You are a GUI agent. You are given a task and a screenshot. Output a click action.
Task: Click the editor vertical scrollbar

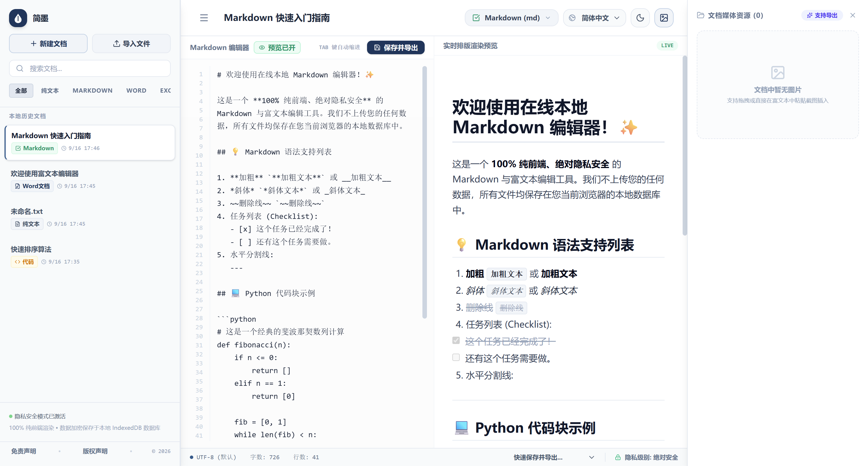coord(425,192)
